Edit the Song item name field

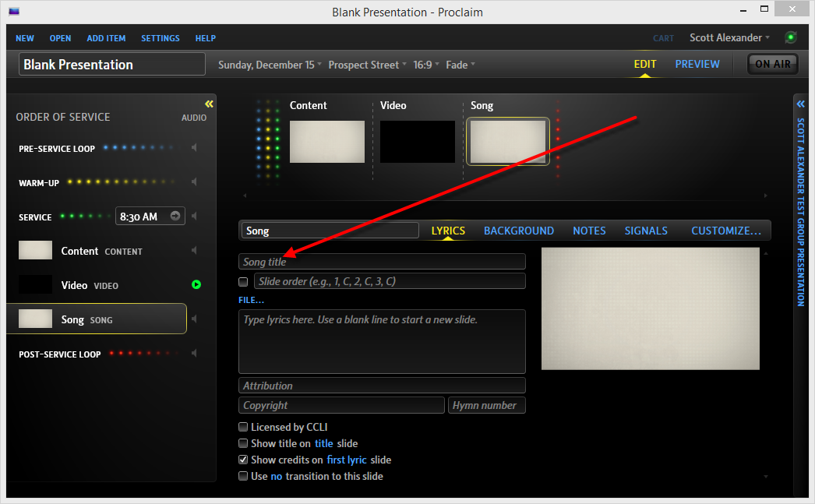tap(330, 231)
